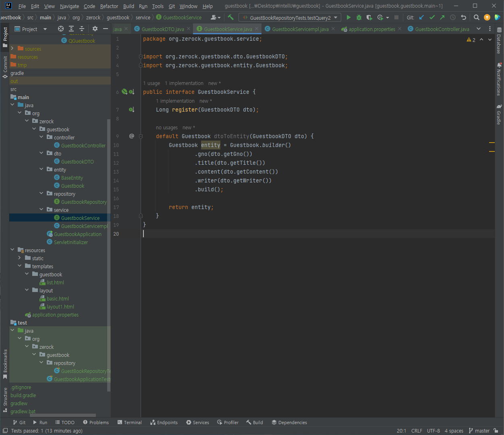The width and height of the screenshot is (504, 435).
Task: Switch to GuestbookController.java tab
Action: click(442, 29)
